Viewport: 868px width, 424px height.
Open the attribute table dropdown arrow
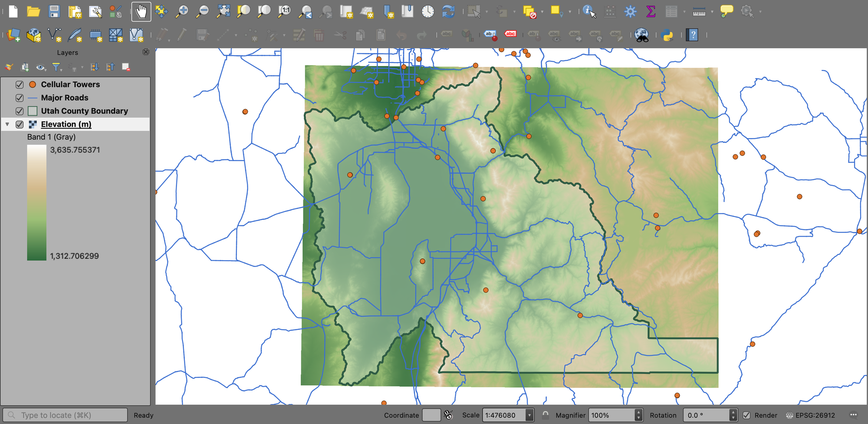684,12
